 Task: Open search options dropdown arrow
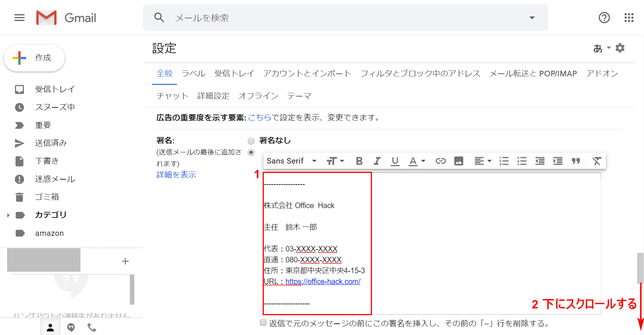pos(532,18)
